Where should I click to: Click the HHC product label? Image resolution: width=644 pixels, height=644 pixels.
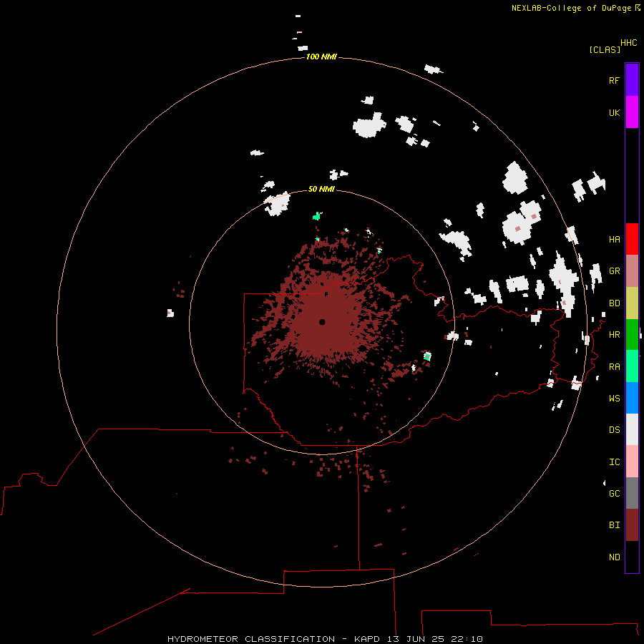point(628,43)
